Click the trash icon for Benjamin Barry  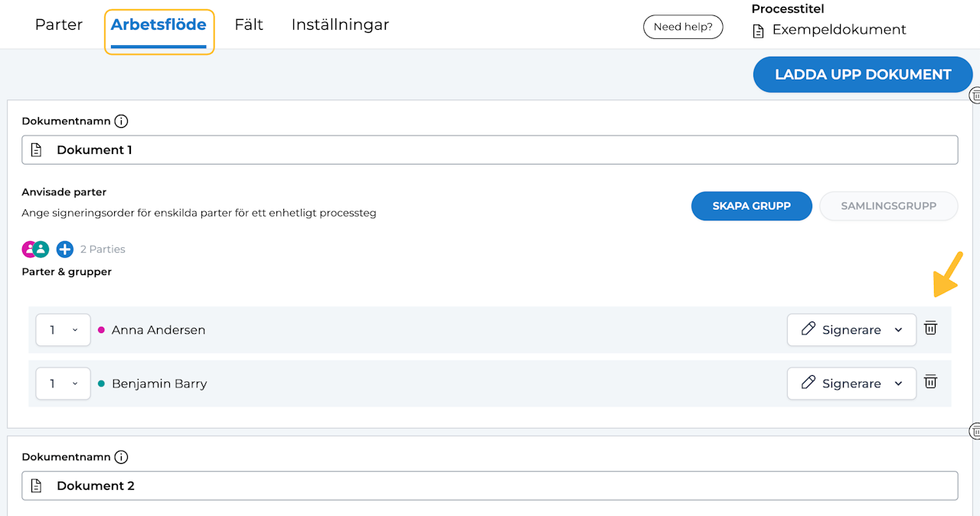pos(930,382)
